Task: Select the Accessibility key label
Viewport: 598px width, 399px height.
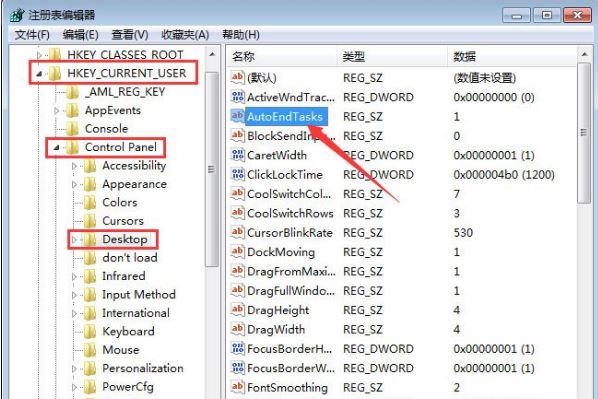Action: (134, 166)
